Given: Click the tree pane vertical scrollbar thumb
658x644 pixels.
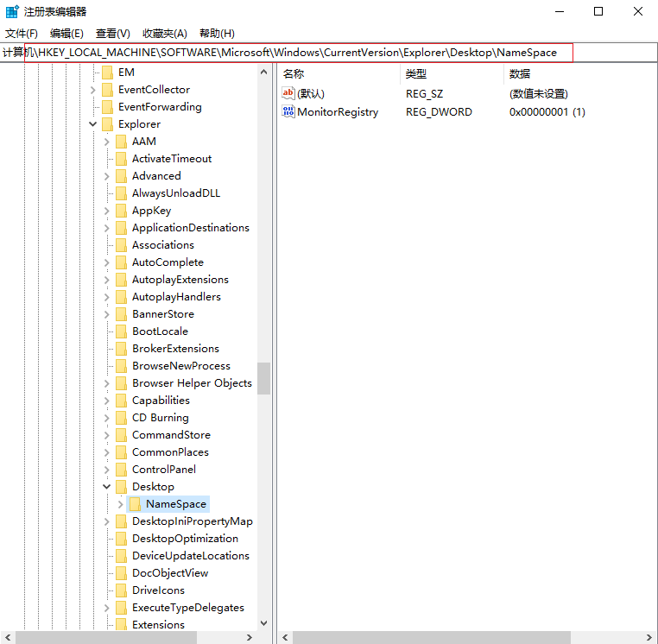Looking at the screenshot, I should (263, 378).
